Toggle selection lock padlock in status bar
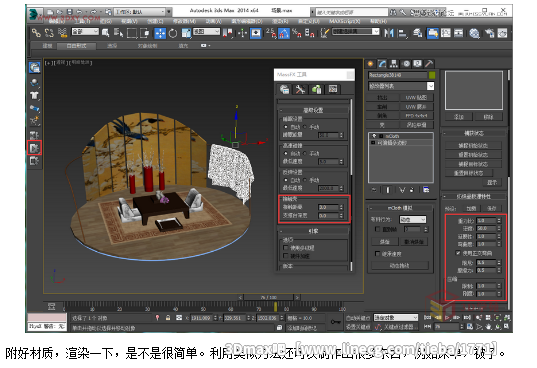537x368 pixels. pos(168,318)
